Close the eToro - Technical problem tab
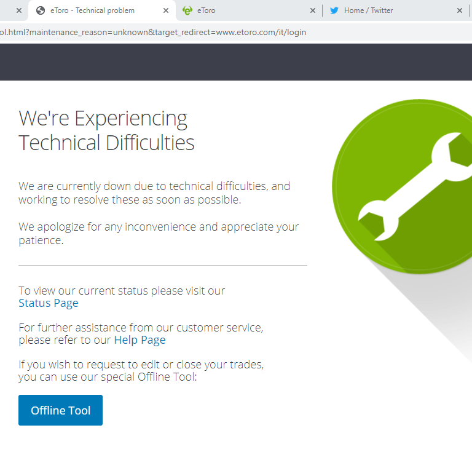This screenshot has height=476, width=472. click(166, 10)
